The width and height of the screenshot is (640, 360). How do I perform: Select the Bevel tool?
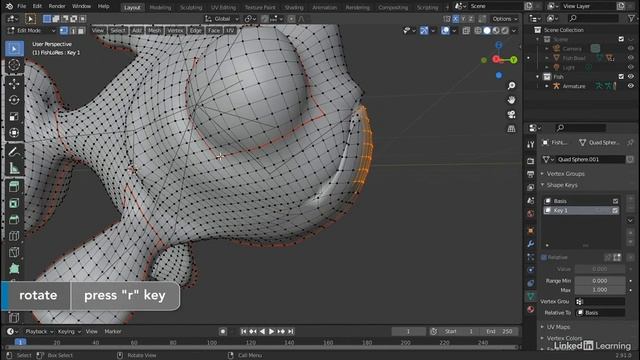tap(14, 220)
